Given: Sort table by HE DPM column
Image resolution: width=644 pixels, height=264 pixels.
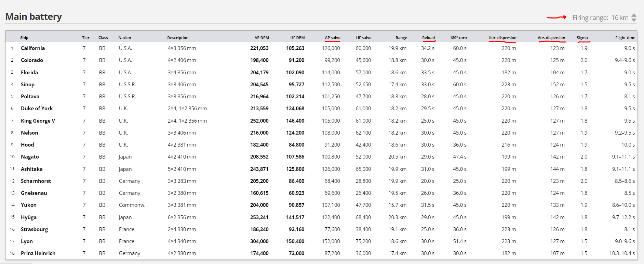Looking at the screenshot, I should click(x=297, y=38).
